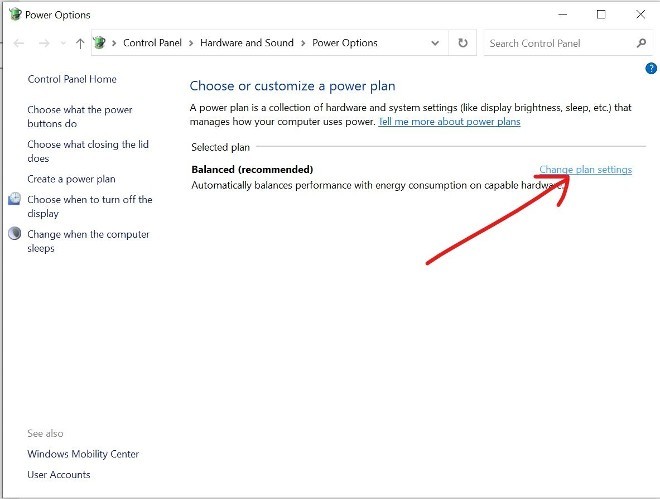Image resolution: width=660 pixels, height=499 pixels.
Task: Open Tell me more about power plans
Action: click(449, 121)
